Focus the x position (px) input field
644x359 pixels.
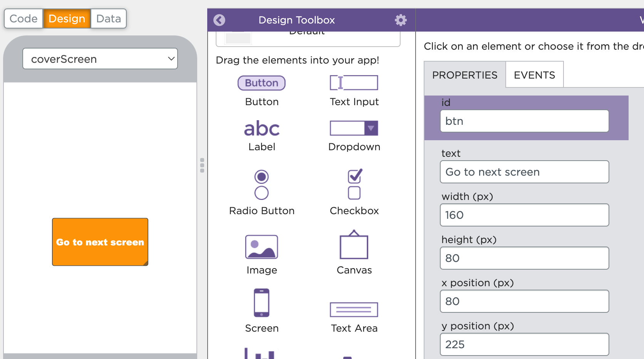(x=525, y=301)
